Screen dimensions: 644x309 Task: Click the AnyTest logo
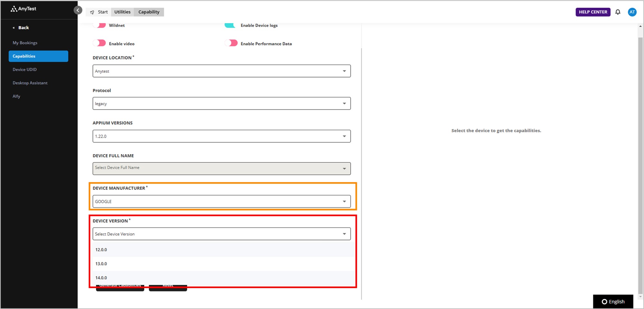click(x=24, y=9)
